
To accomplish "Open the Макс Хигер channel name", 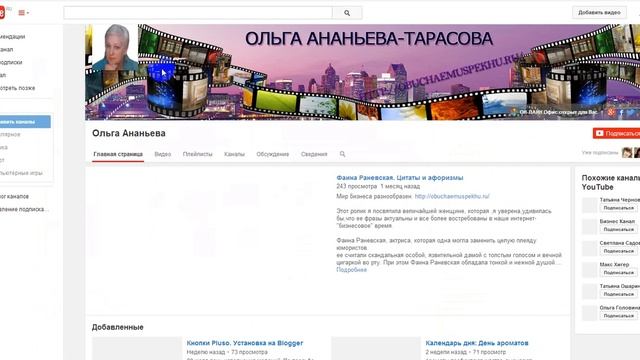I will click(x=614, y=264).
